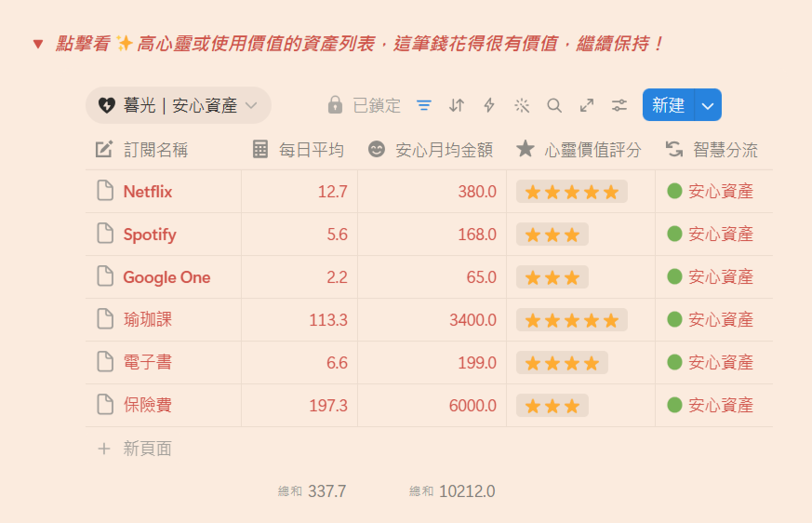Image resolution: width=812 pixels, height=523 pixels.
Task: Click Spotify's three-star rating tag
Action: (x=552, y=235)
